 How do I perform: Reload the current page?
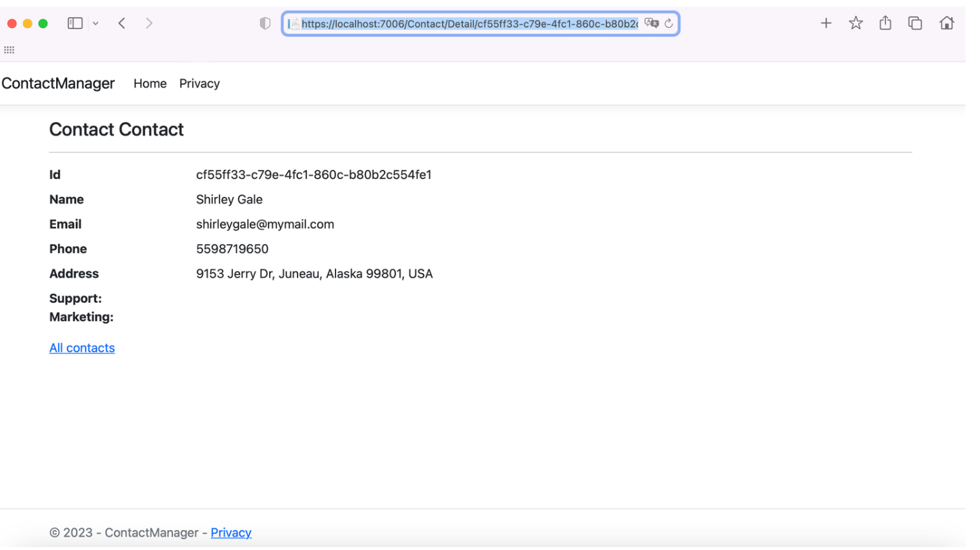tap(669, 23)
